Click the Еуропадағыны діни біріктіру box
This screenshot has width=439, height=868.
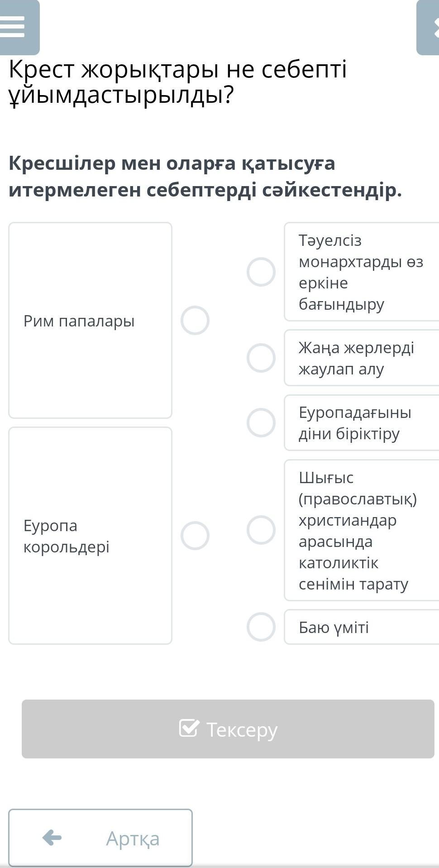pos(362,423)
